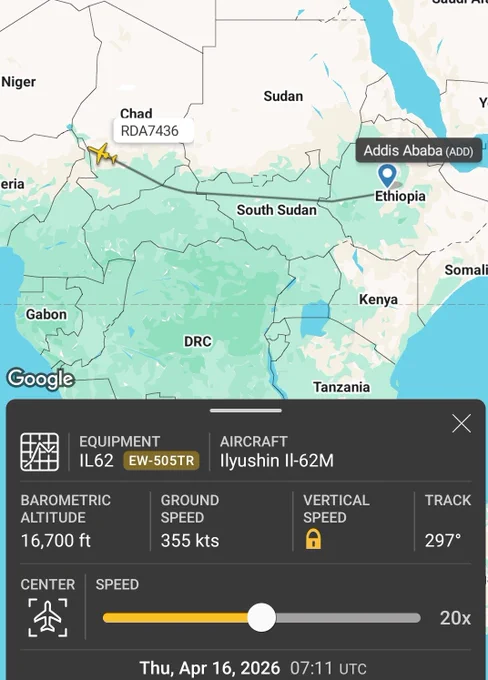Click the panel handle bar at top
Image resolution: width=488 pixels, height=680 pixels.
[x=246, y=410]
